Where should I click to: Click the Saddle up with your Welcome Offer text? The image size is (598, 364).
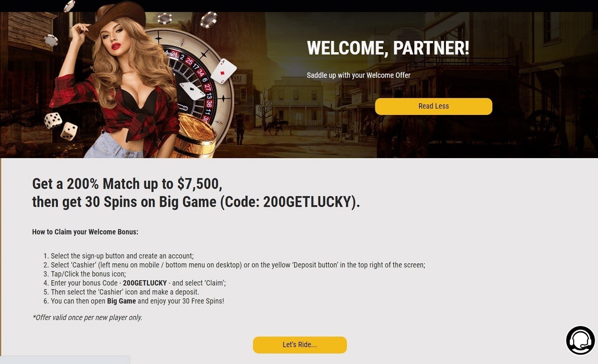[359, 75]
